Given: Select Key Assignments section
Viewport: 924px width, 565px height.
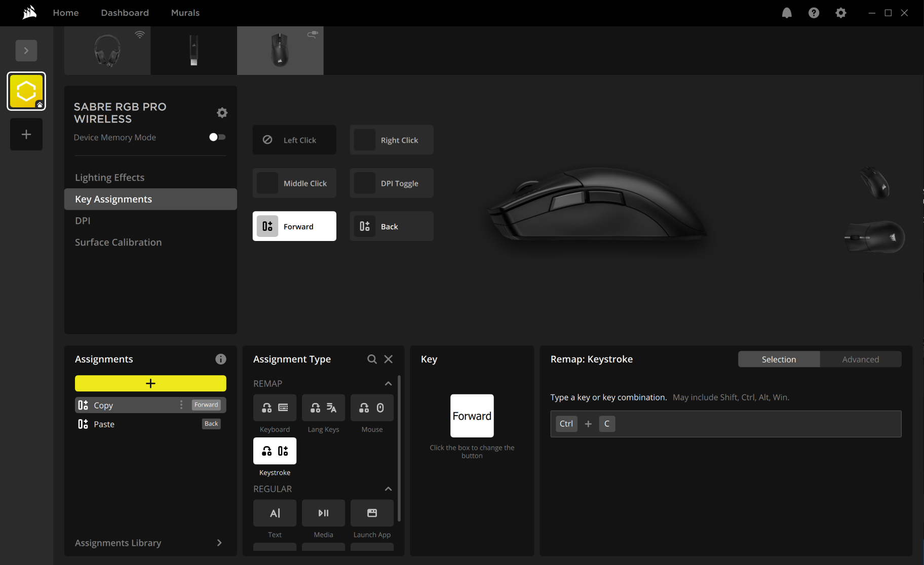Looking at the screenshot, I should pos(150,199).
